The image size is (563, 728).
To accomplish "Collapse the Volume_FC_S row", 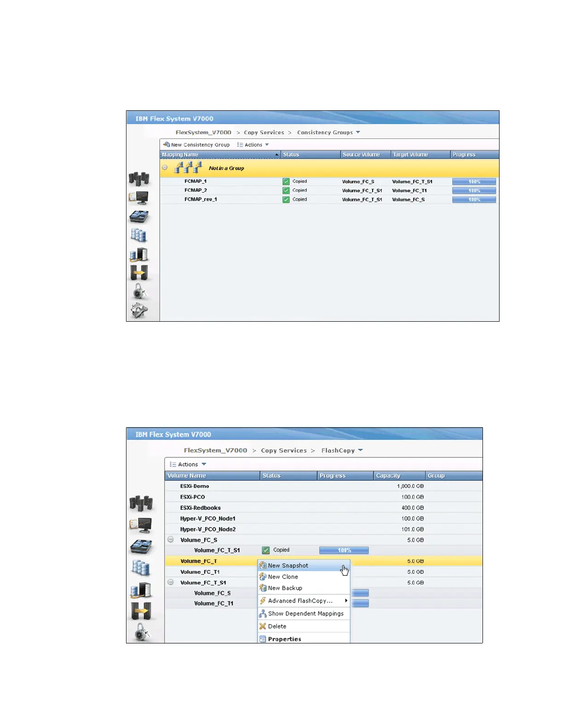I will pos(171,540).
